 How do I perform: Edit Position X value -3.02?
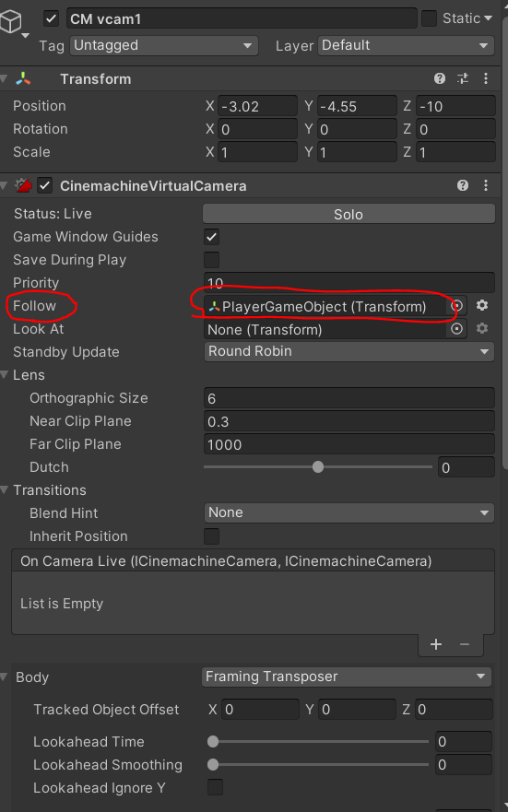pyautogui.click(x=257, y=106)
